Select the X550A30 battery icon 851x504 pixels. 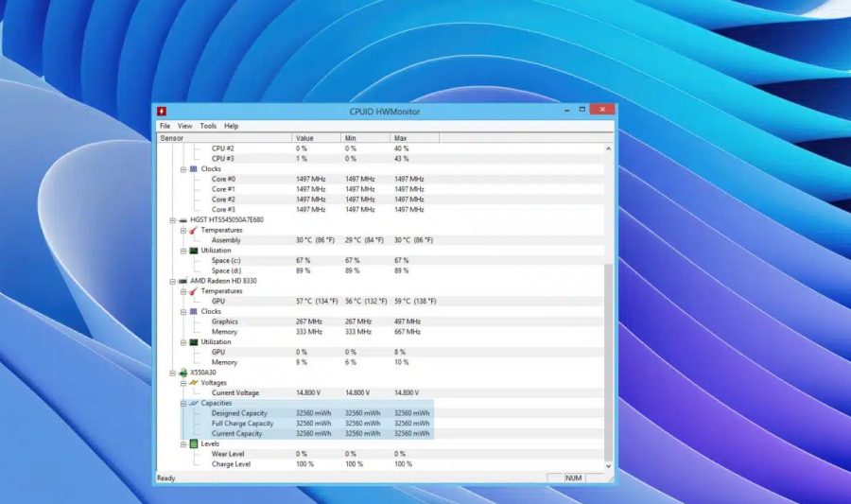click(183, 373)
